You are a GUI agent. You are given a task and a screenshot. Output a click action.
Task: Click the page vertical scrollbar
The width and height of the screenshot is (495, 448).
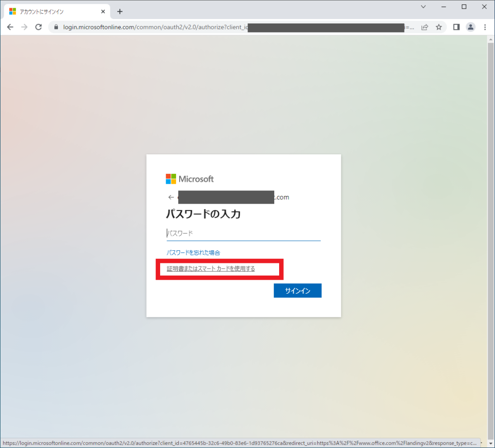[490, 240]
